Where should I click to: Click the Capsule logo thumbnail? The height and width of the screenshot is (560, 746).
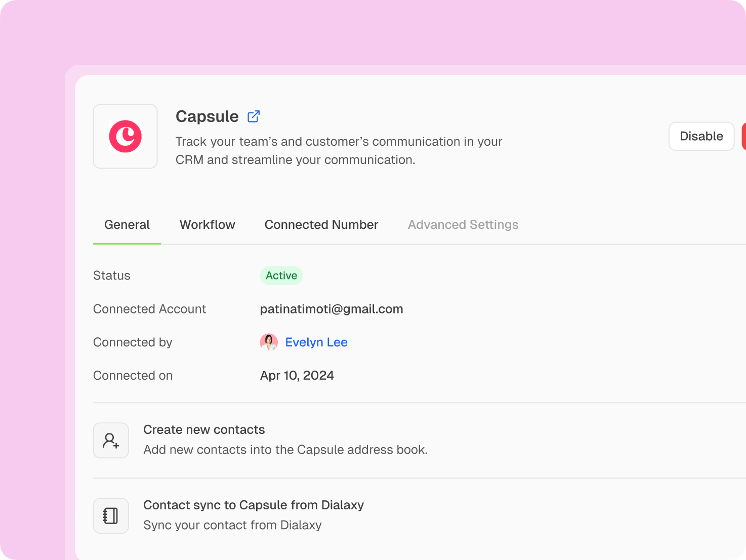click(126, 136)
